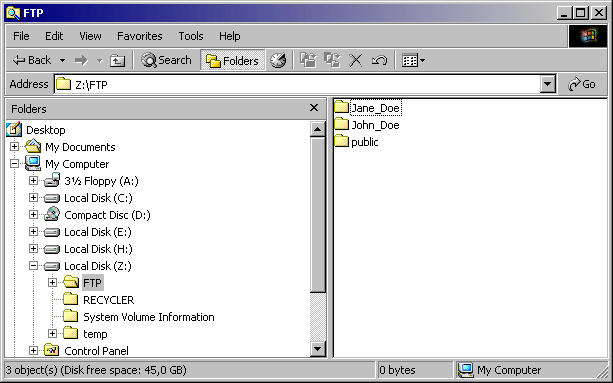Click the address field showing Z:\FTP
Screen dimensions: 613x383
pos(297,84)
